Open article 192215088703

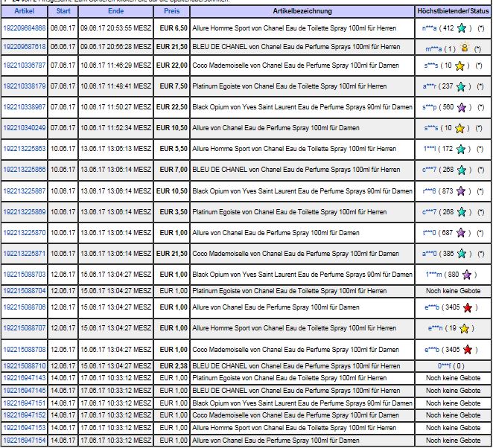[25, 275]
